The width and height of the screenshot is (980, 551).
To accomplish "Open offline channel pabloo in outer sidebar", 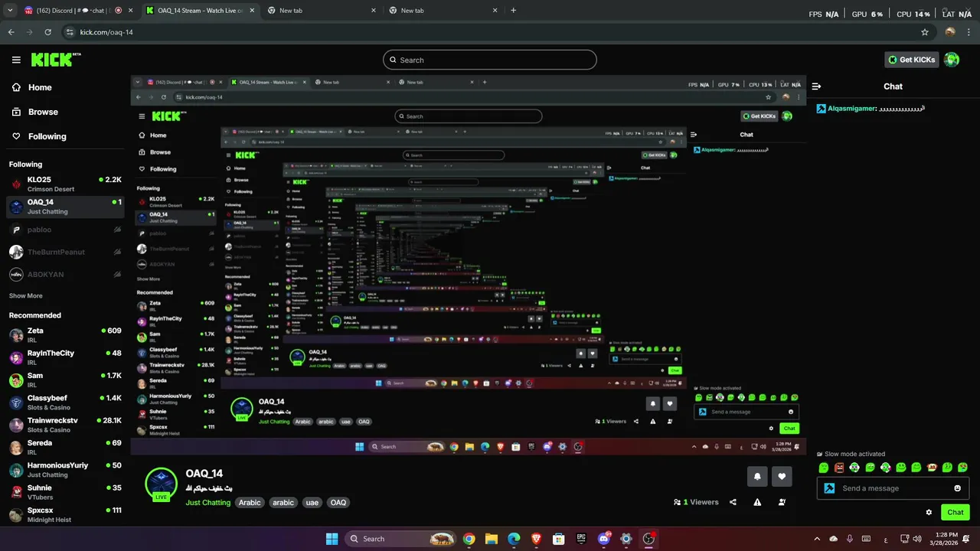I will click(65, 230).
